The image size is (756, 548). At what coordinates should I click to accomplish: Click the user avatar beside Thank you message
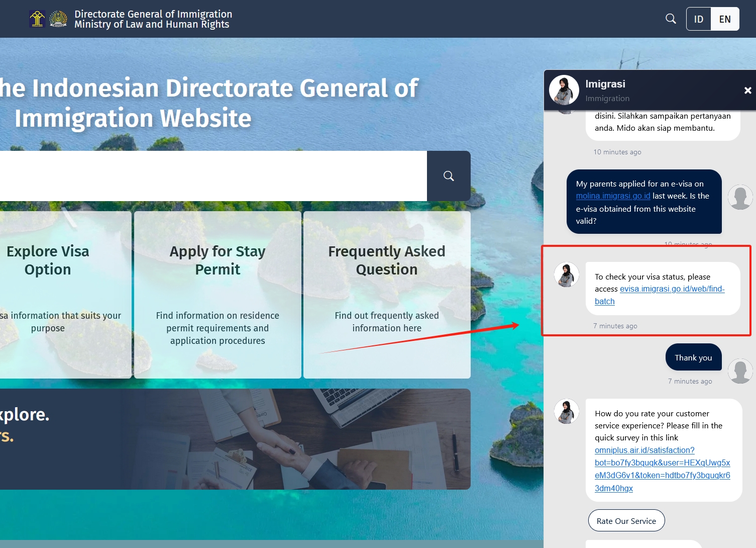(740, 371)
